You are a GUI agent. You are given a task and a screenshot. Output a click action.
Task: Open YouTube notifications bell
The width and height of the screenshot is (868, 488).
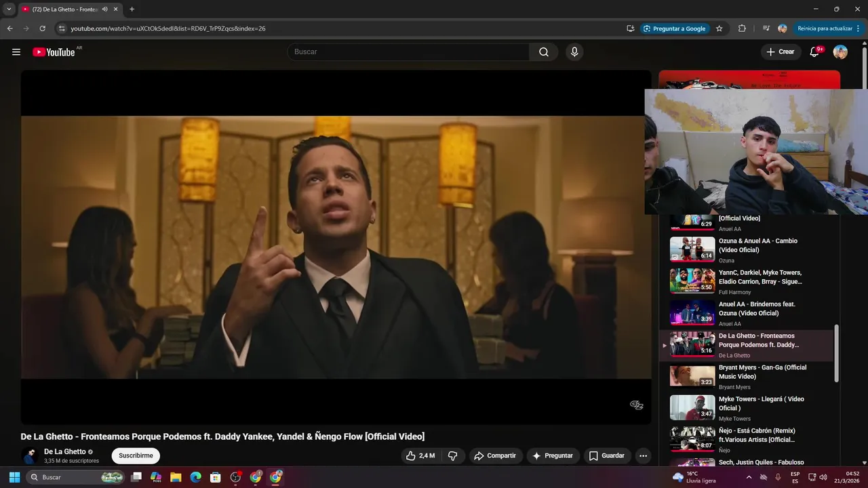[815, 52]
